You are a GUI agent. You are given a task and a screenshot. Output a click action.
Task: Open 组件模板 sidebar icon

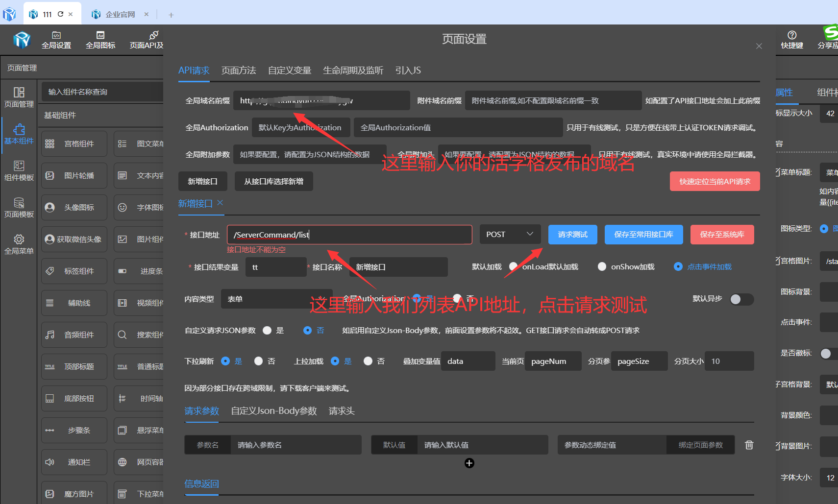(19, 170)
